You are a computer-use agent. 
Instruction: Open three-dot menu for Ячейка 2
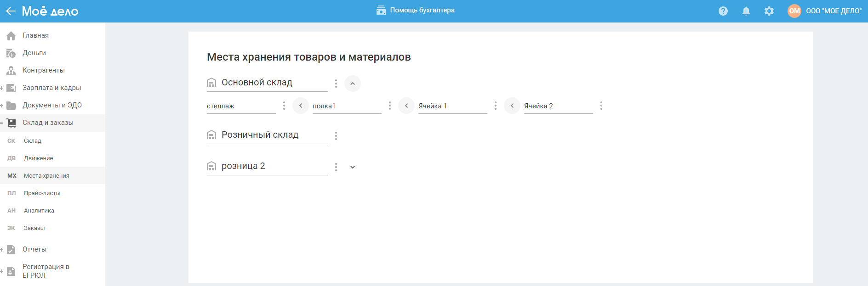(601, 106)
